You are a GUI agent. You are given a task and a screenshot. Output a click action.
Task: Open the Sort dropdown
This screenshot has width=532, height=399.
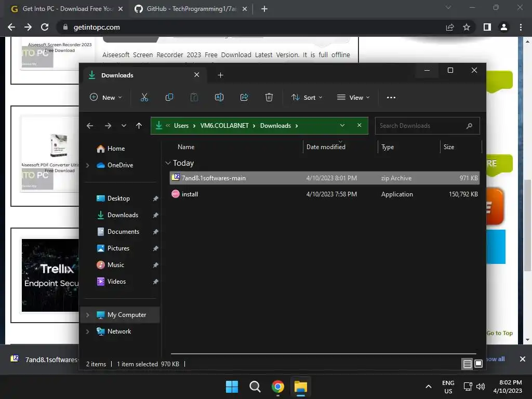click(x=307, y=97)
